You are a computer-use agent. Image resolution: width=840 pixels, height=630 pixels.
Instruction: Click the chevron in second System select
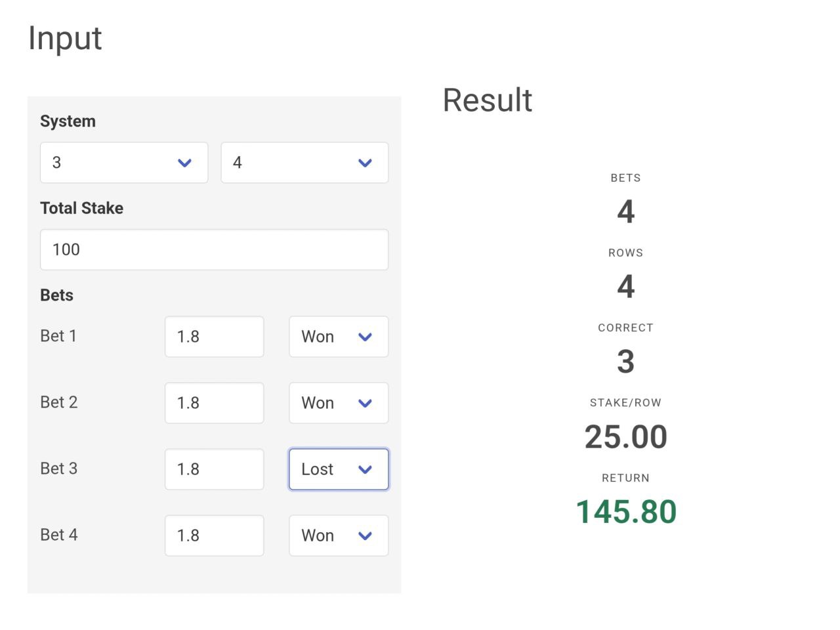[x=366, y=163]
